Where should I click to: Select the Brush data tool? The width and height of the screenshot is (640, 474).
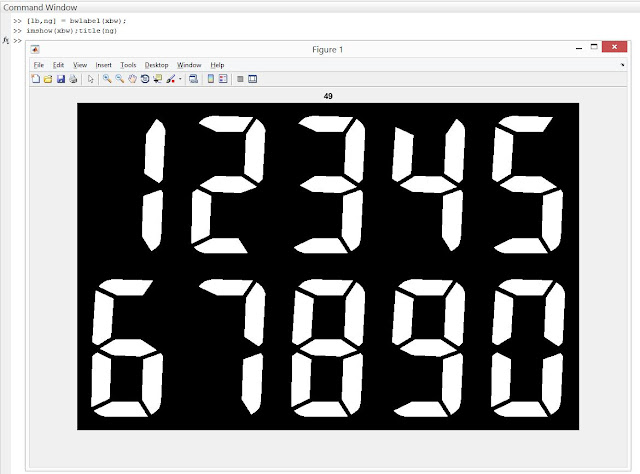point(171,79)
